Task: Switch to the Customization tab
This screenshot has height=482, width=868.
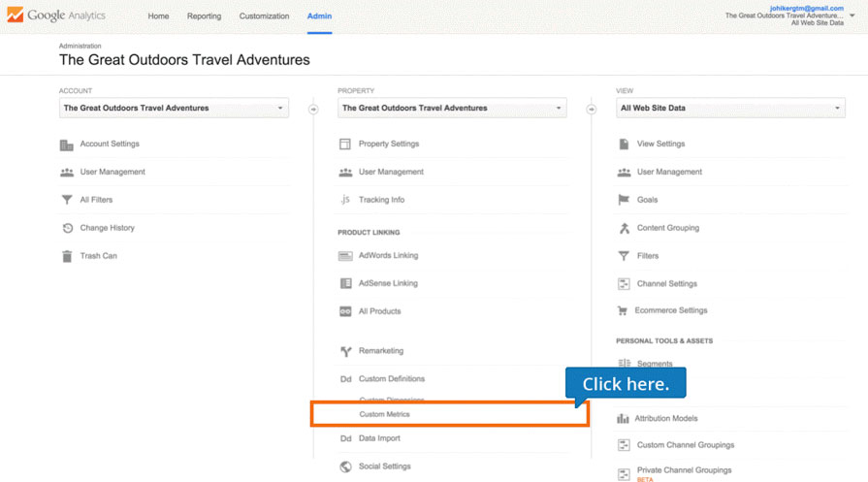Action: coord(264,16)
